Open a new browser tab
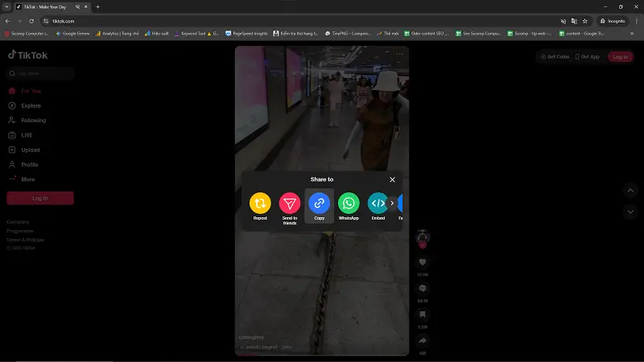644x362 pixels. click(x=97, y=7)
